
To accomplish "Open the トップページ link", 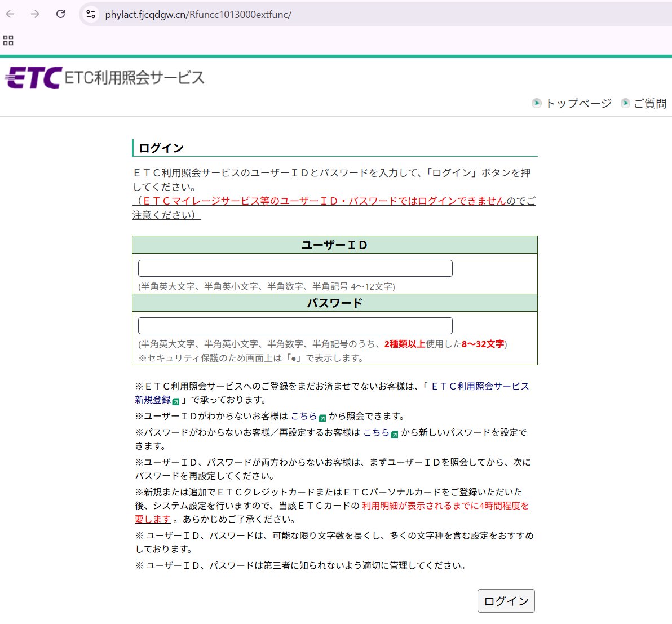I will tap(578, 103).
